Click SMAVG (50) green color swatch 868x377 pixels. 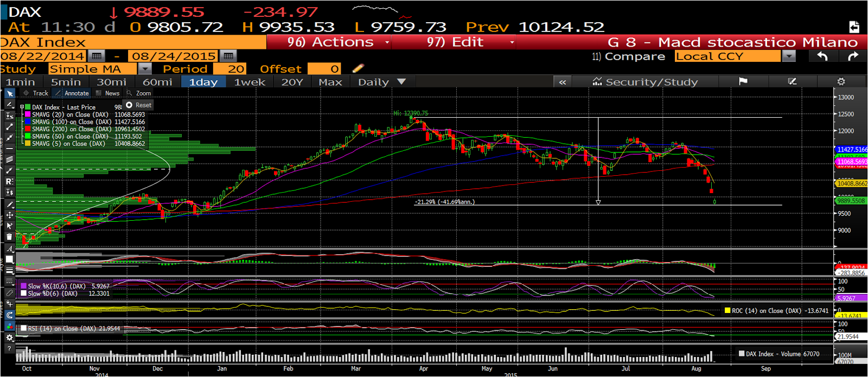[x=28, y=136]
